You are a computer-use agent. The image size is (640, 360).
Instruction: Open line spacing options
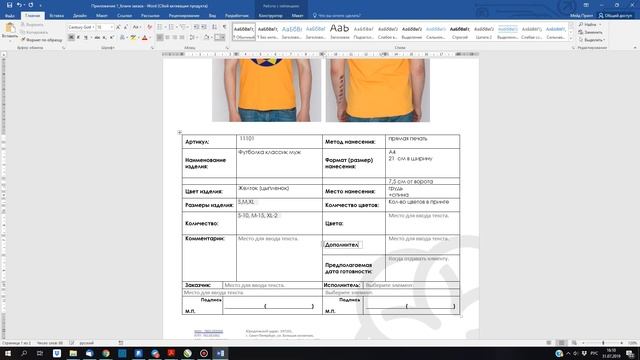click(x=192, y=37)
